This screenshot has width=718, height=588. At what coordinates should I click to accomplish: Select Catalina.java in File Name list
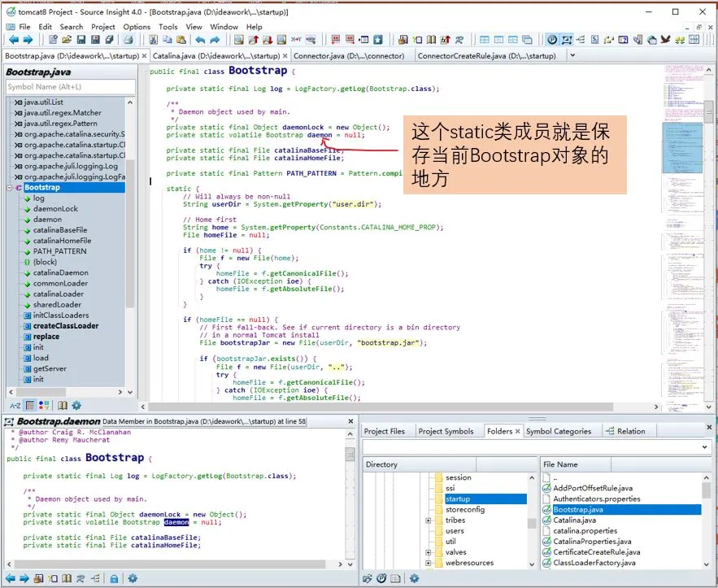[x=574, y=520]
